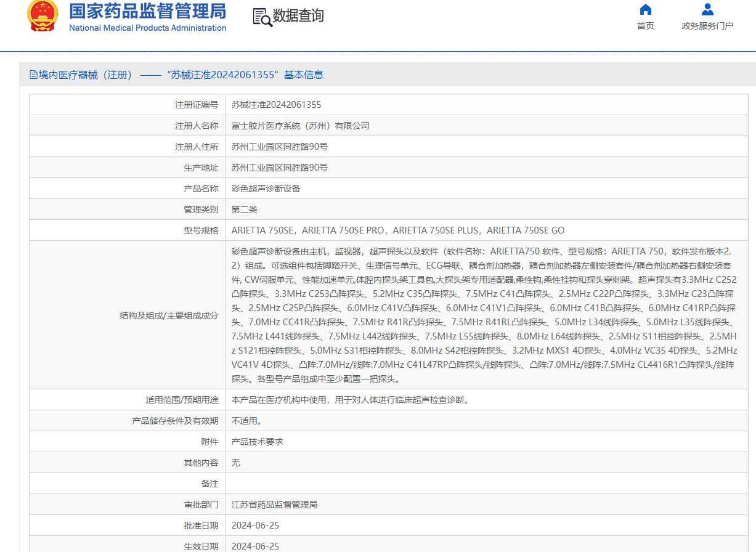Screen dimensions: 756x552
Task: Click the 数据查询 magnifier icon
Action: pos(262,17)
